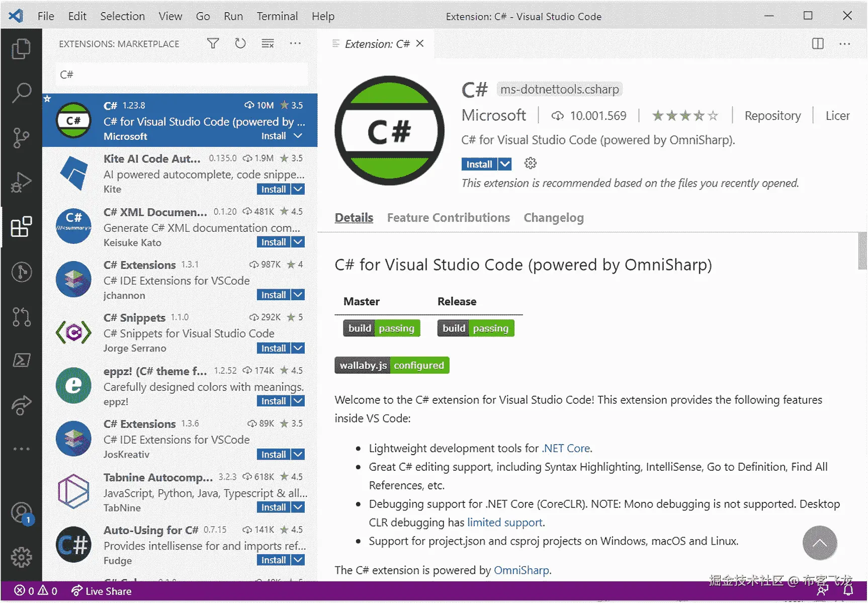Follow the limited support link
868x603 pixels.
click(505, 523)
